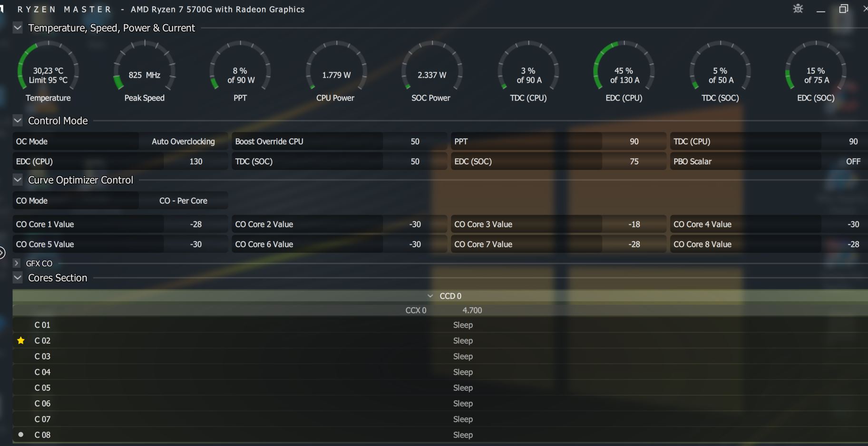
Task: Click the CO Core 6 Value field
Action: [x=415, y=244]
